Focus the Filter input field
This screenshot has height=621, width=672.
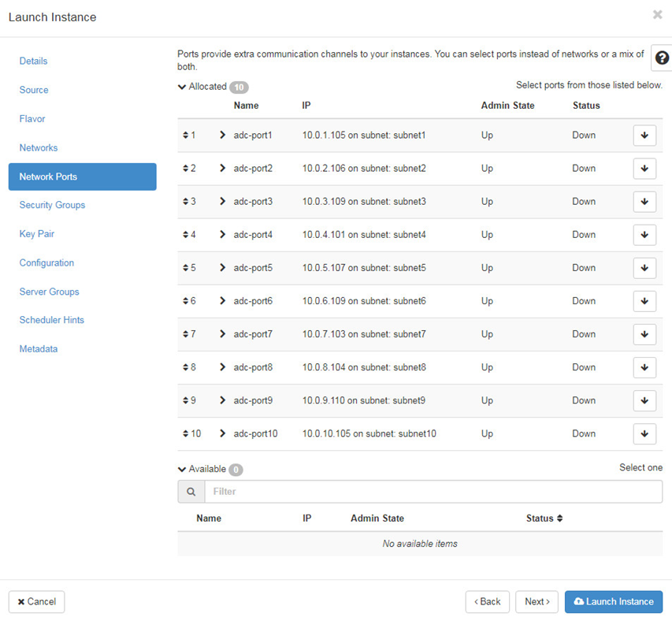click(x=433, y=492)
